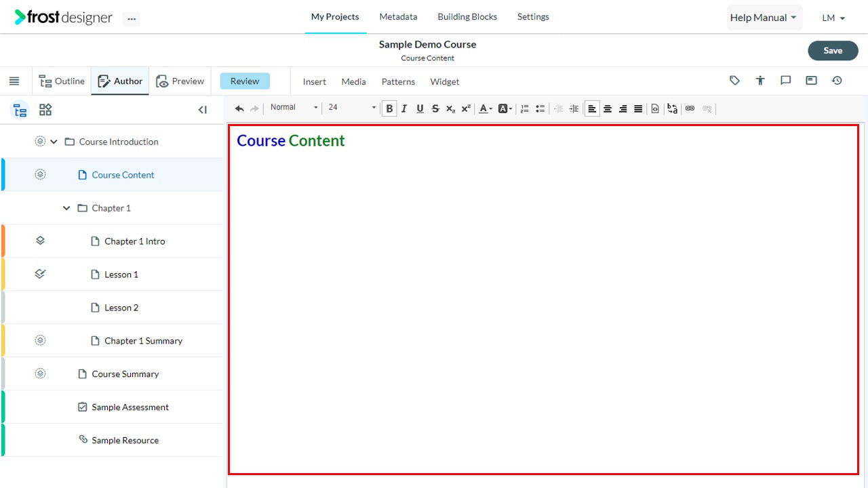Switch to the Author view
The width and height of the screenshot is (868, 488).
coord(120,81)
